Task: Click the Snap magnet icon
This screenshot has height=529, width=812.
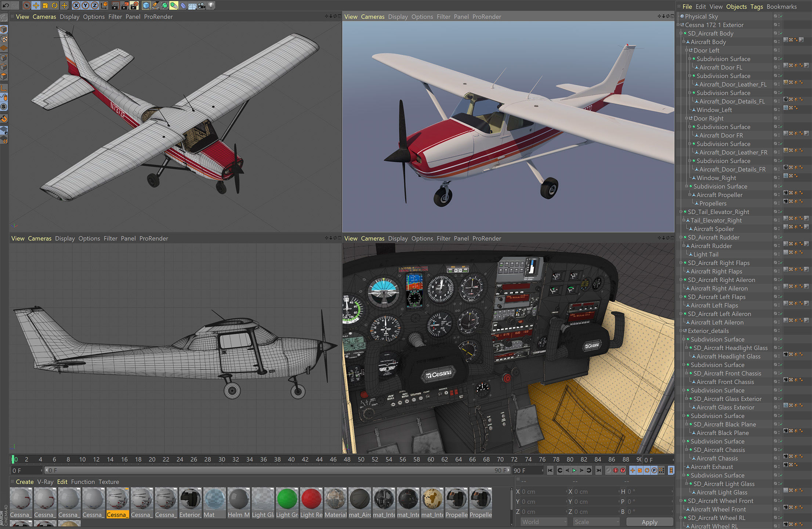Action: pos(4,118)
